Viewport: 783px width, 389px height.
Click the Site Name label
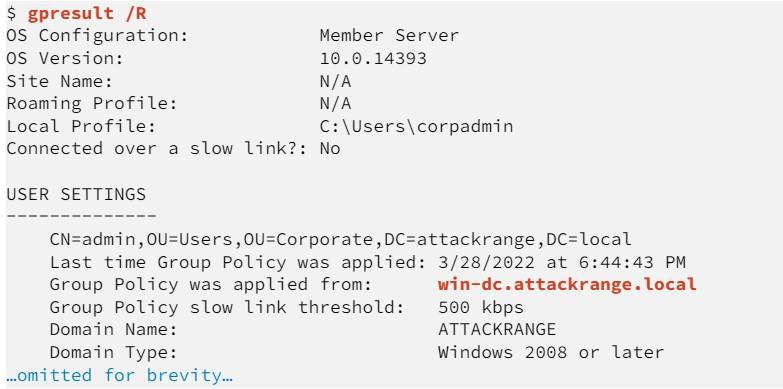pos(59,81)
